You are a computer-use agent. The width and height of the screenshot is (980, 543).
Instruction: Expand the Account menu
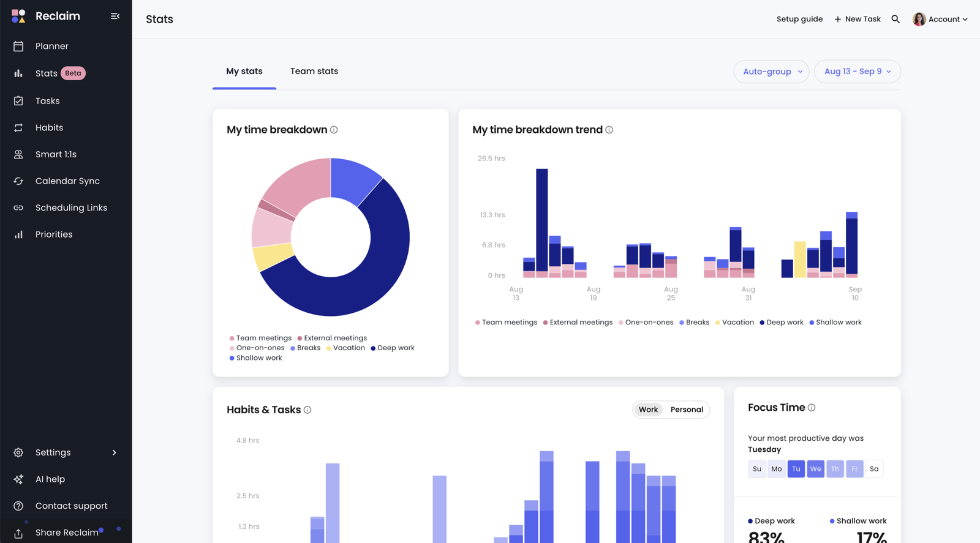point(940,19)
